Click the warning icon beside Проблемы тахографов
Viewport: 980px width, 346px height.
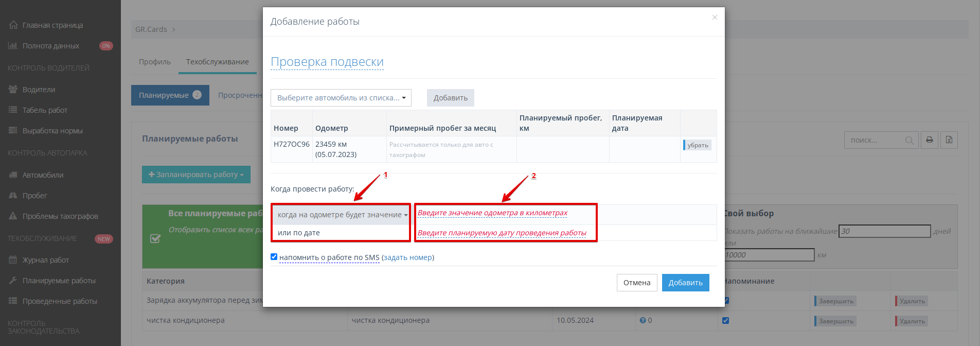13,216
